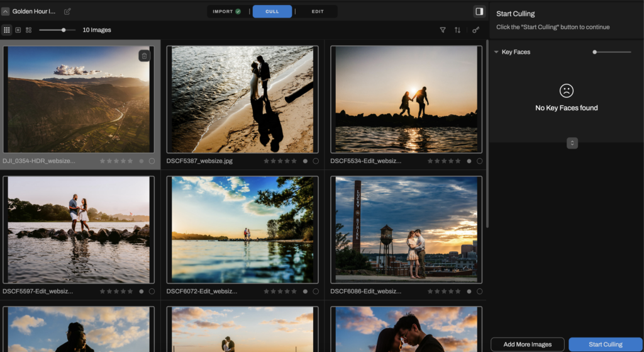Toggle the selection circle for DSCF5534-Edit image
The image size is (644, 352).
[480, 161]
